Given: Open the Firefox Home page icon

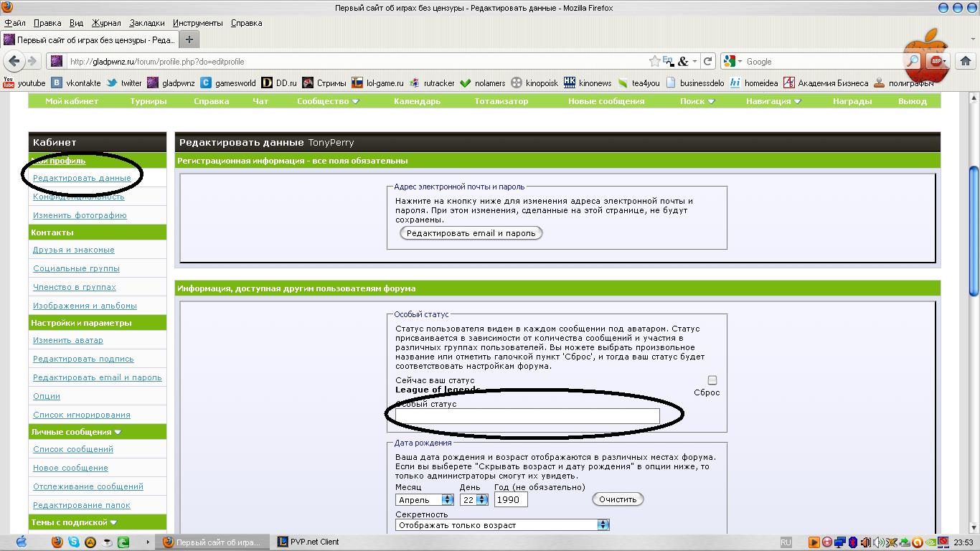Looking at the screenshot, I should (x=966, y=62).
